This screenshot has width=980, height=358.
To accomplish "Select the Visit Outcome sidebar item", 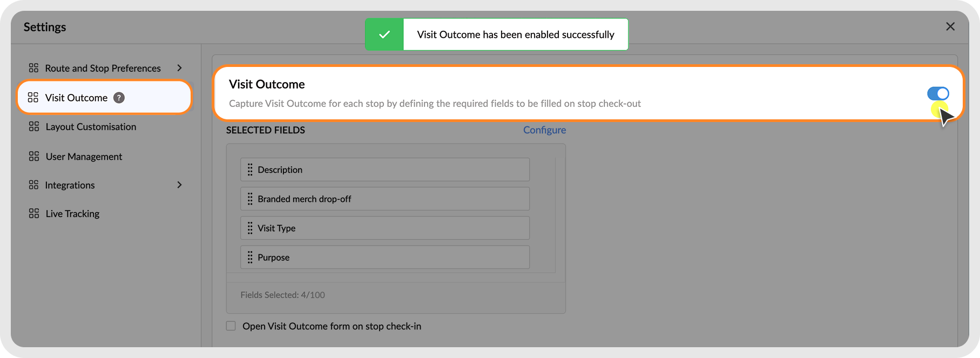I will pos(76,98).
